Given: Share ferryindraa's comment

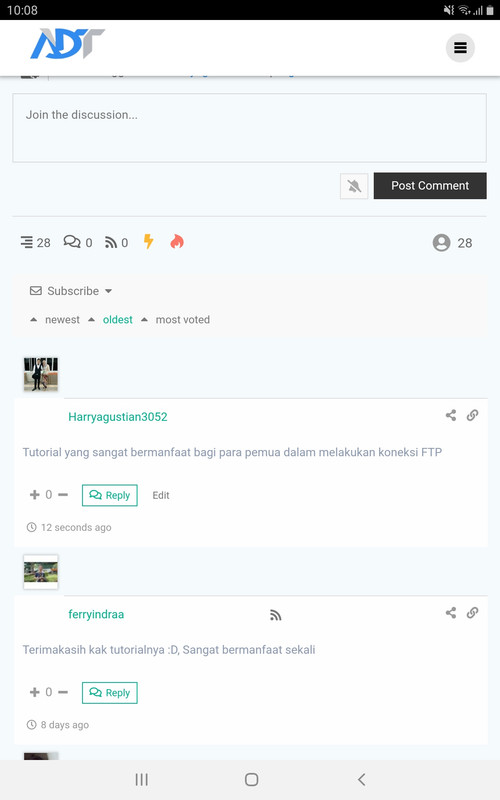Looking at the screenshot, I should pyautogui.click(x=451, y=613).
